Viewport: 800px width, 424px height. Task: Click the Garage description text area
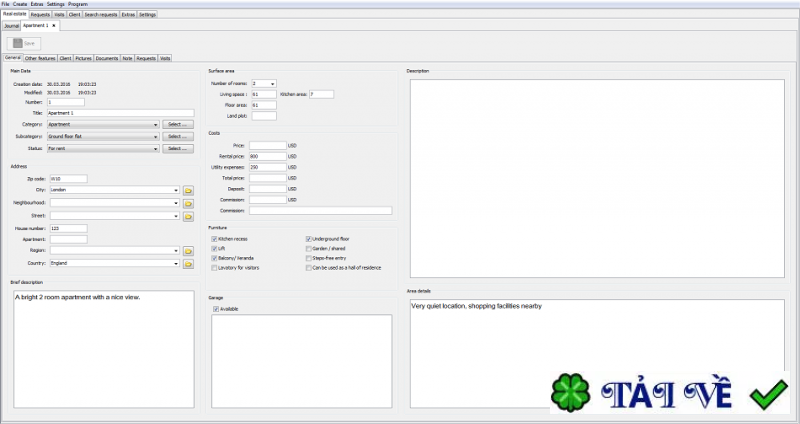pyautogui.click(x=302, y=361)
